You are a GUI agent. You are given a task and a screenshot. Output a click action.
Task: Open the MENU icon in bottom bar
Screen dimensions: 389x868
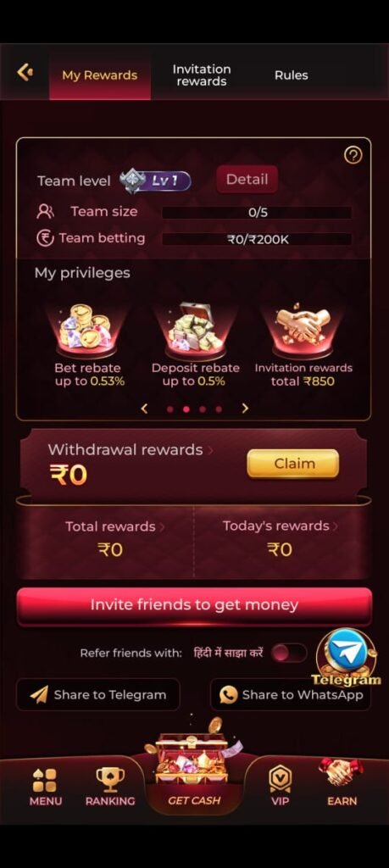46,787
